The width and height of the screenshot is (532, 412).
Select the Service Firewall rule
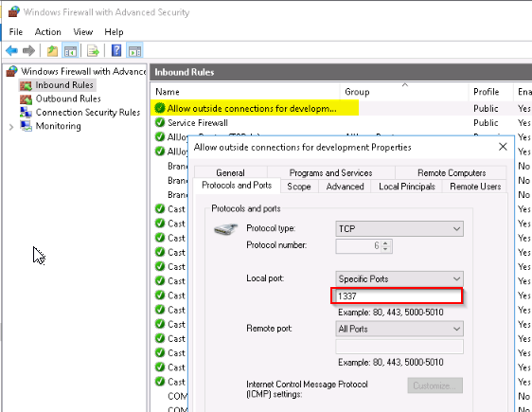coord(198,123)
